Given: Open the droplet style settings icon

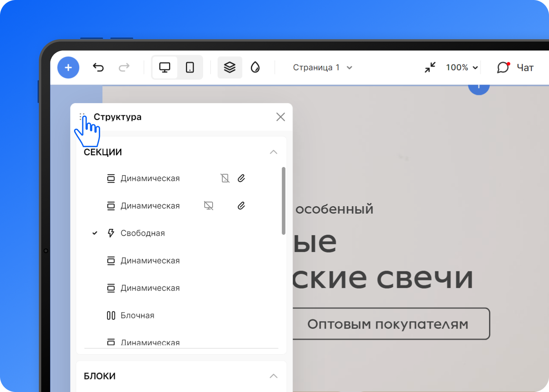Looking at the screenshot, I should point(255,67).
